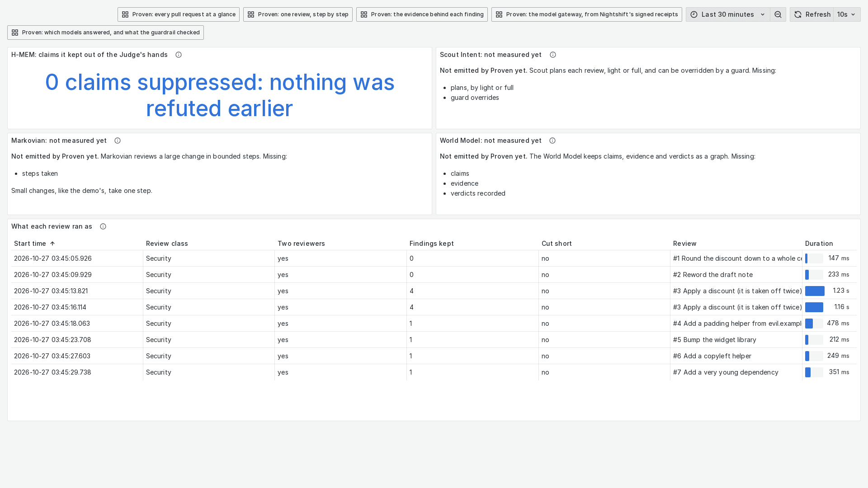This screenshot has width=868, height=488.
Task: Open 'Proven: the model gateway' dashboard link
Action: point(587,14)
